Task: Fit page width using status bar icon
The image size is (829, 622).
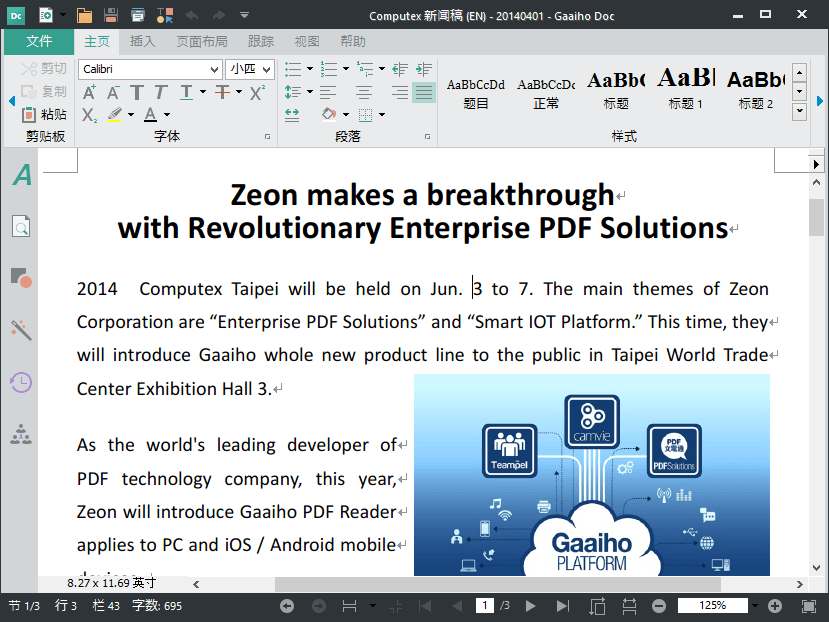Action: click(629, 606)
